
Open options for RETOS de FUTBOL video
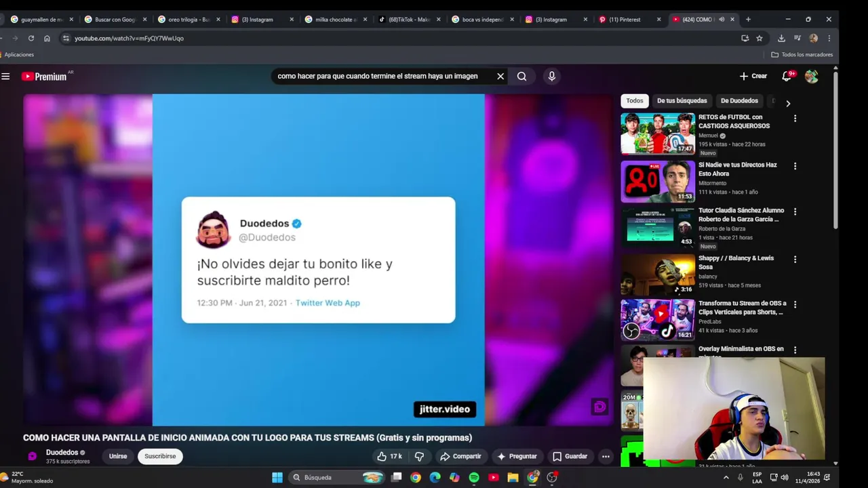point(795,119)
